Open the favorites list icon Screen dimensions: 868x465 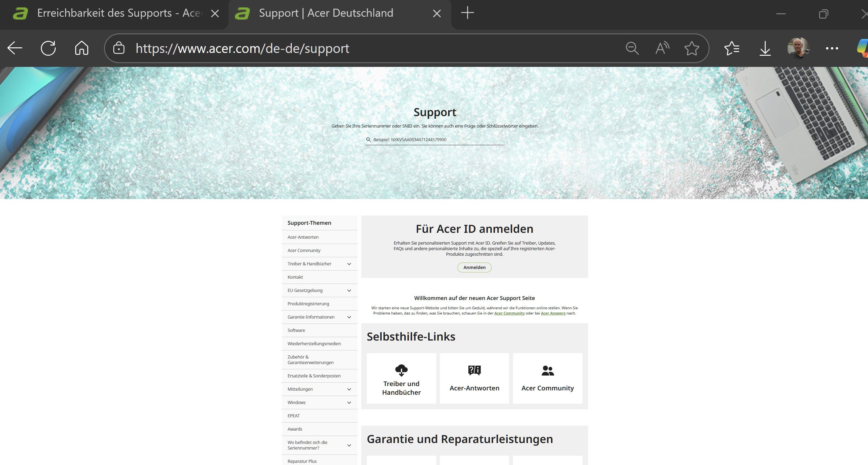pyautogui.click(x=732, y=48)
